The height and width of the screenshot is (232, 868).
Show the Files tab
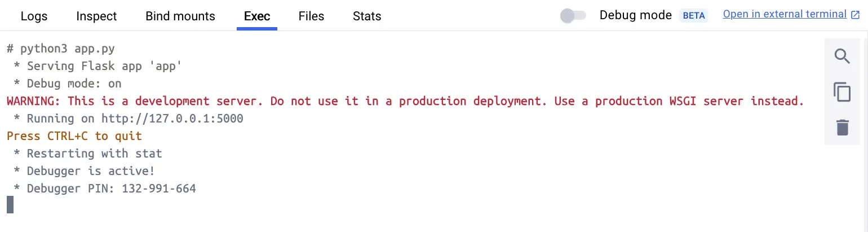click(312, 16)
